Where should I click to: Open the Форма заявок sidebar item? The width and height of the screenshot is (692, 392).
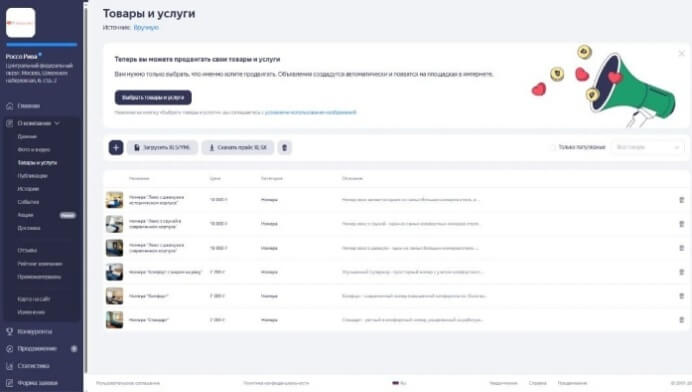pyautogui.click(x=32, y=383)
